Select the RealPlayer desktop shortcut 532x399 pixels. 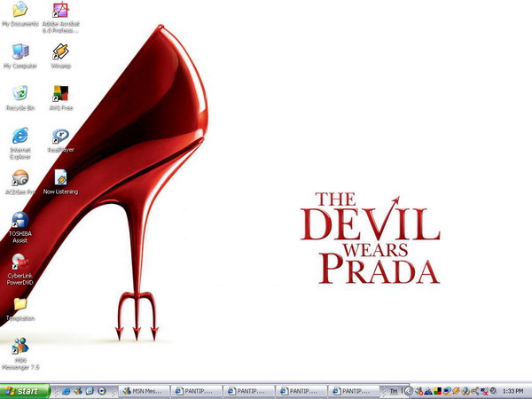[x=60, y=140]
